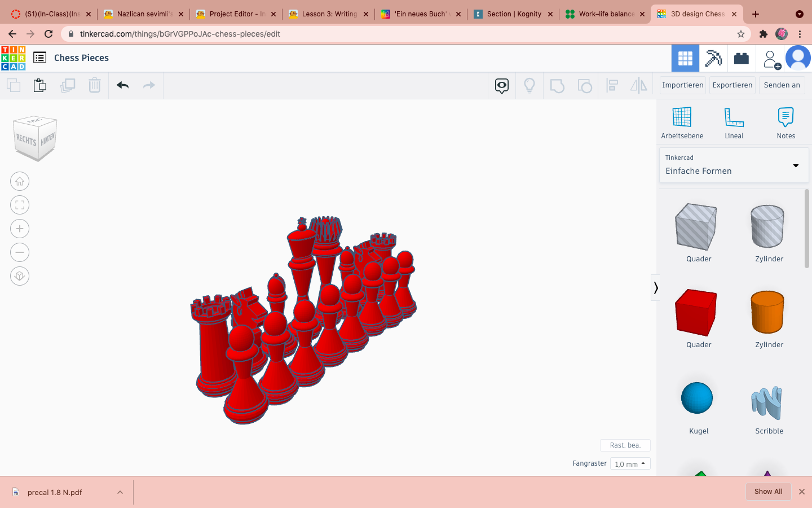Click the Fit all in view icon
Image resolution: width=812 pixels, height=508 pixels.
(x=20, y=205)
